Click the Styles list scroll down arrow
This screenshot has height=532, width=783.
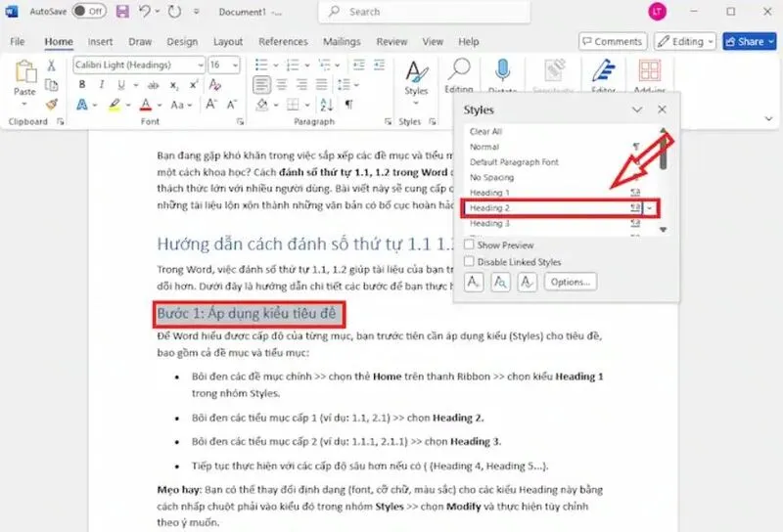tap(664, 230)
